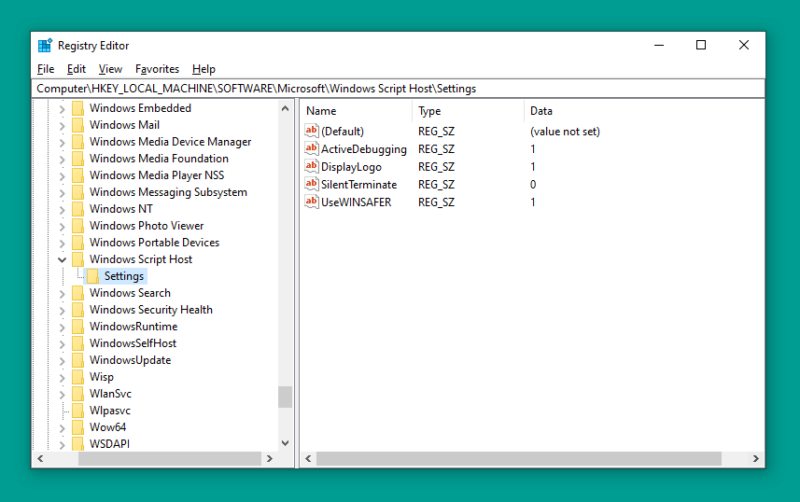Click the SilentTerminate string value icon

311,184
